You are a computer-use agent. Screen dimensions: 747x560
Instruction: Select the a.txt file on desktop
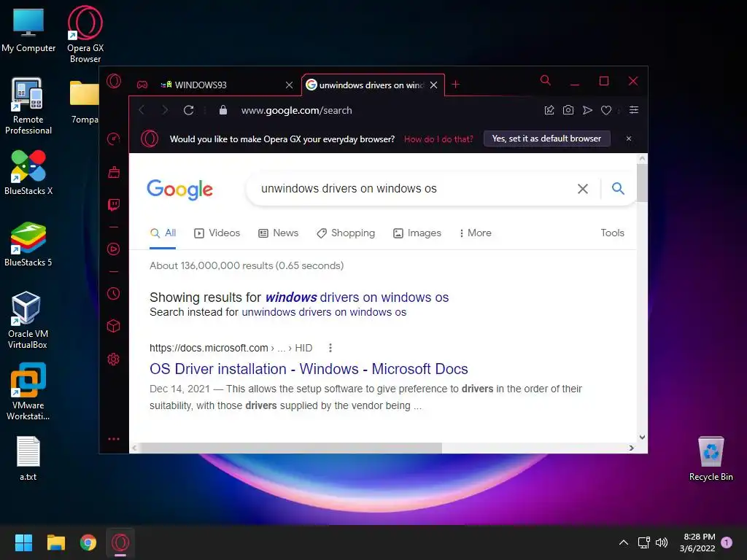[x=28, y=459]
